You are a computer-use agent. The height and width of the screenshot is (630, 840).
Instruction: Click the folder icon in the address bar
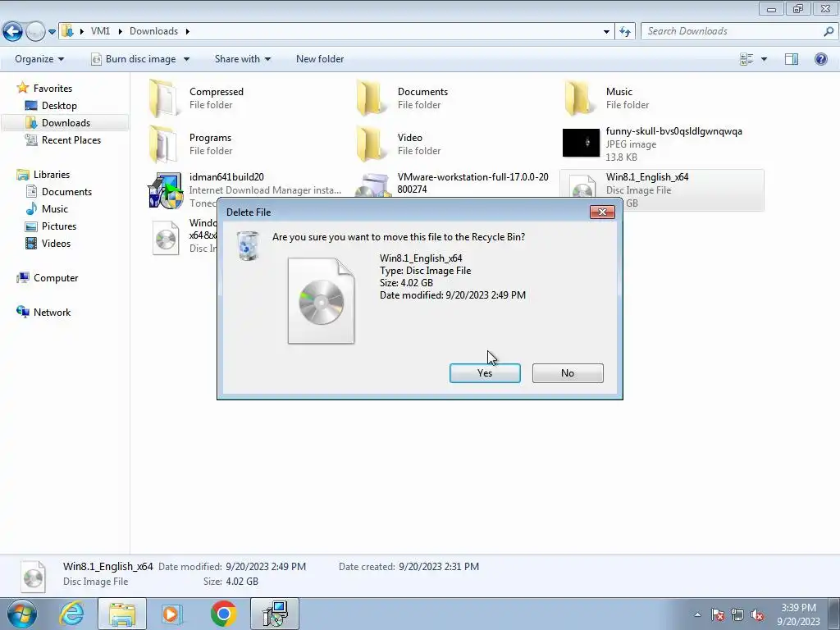(67, 31)
